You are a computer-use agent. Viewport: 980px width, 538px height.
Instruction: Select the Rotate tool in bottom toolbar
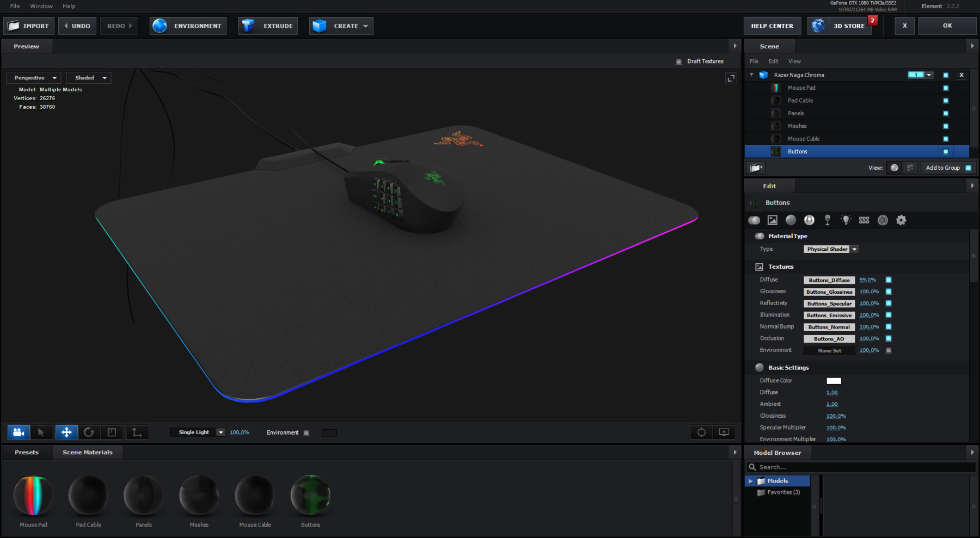[x=90, y=432]
